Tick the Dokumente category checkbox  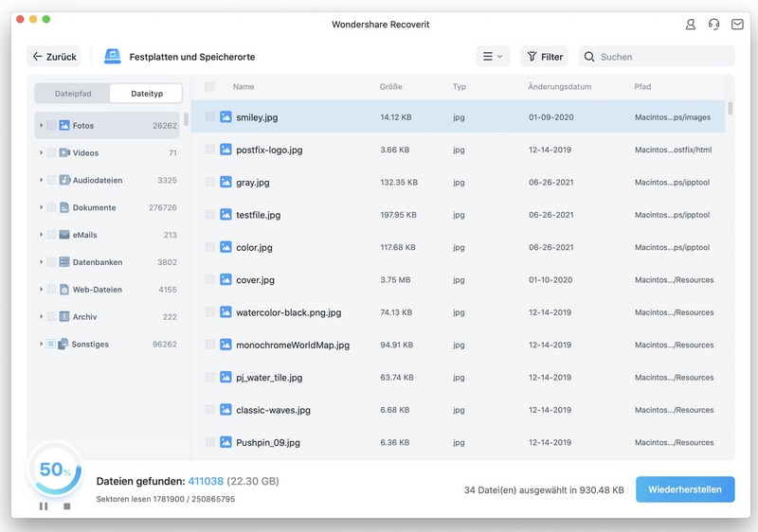point(51,207)
